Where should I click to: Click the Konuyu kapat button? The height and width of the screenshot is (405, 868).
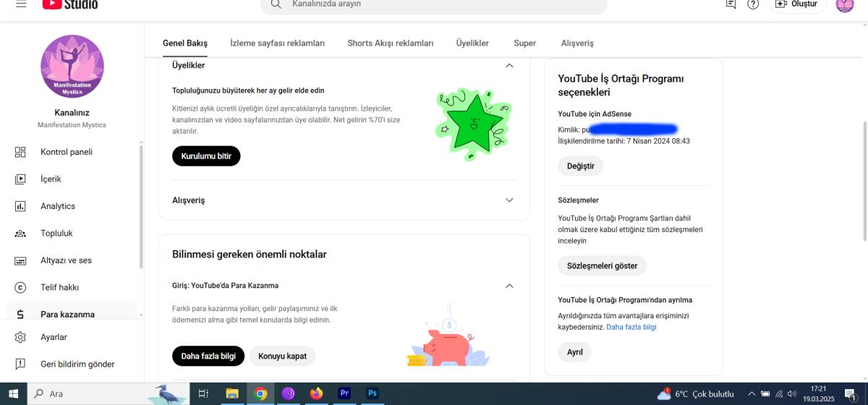pos(283,356)
